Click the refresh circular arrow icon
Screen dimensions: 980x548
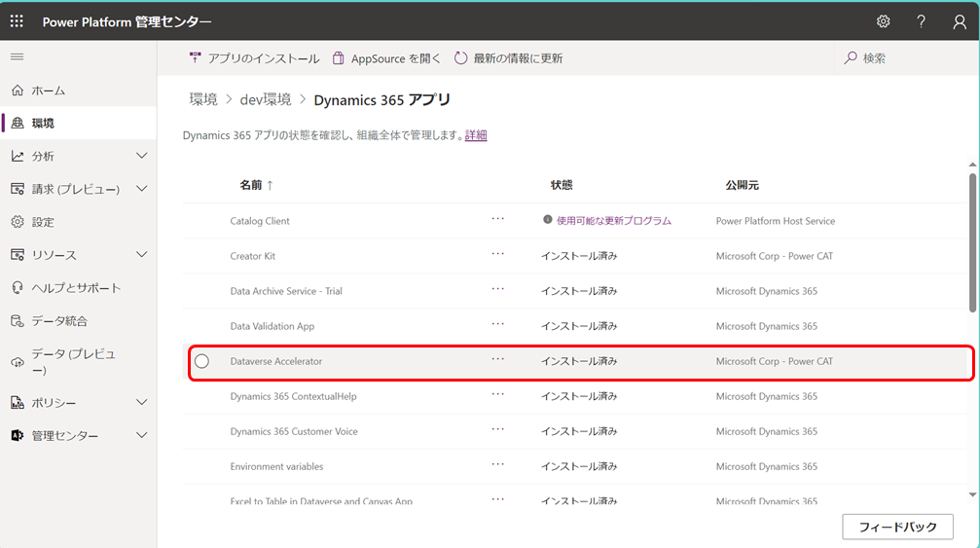[x=460, y=58]
